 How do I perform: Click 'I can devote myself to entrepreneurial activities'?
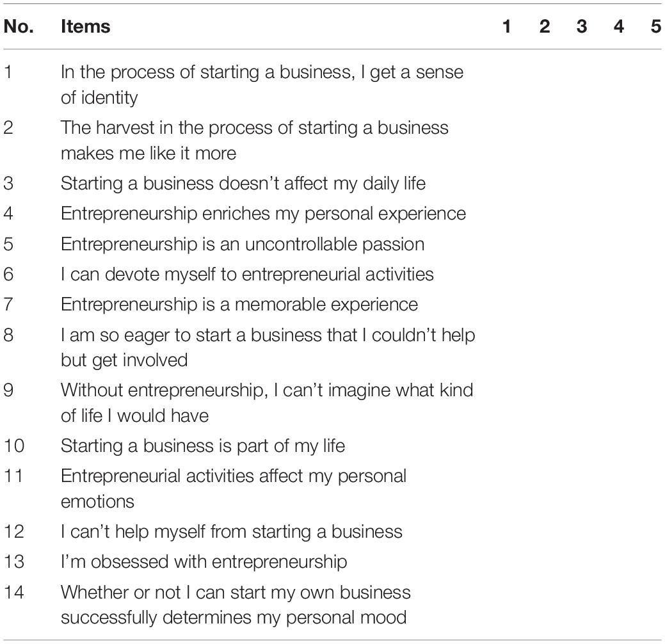pyautogui.click(x=247, y=275)
